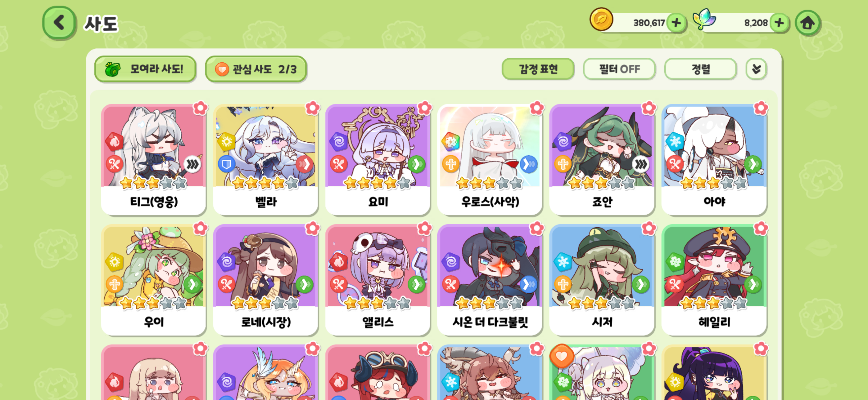Click the fire element icon on 티그(영웅)
The image size is (868, 400).
point(114,141)
